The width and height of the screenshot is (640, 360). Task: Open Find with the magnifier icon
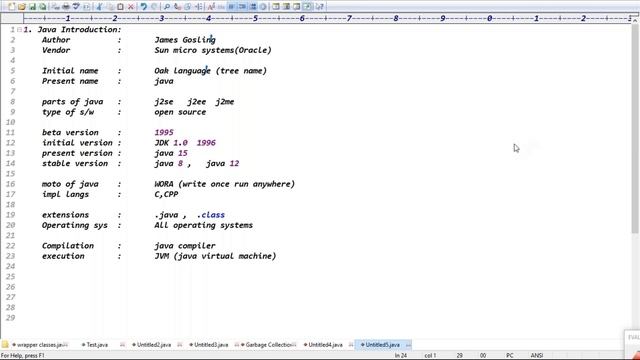tap(167, 7)
